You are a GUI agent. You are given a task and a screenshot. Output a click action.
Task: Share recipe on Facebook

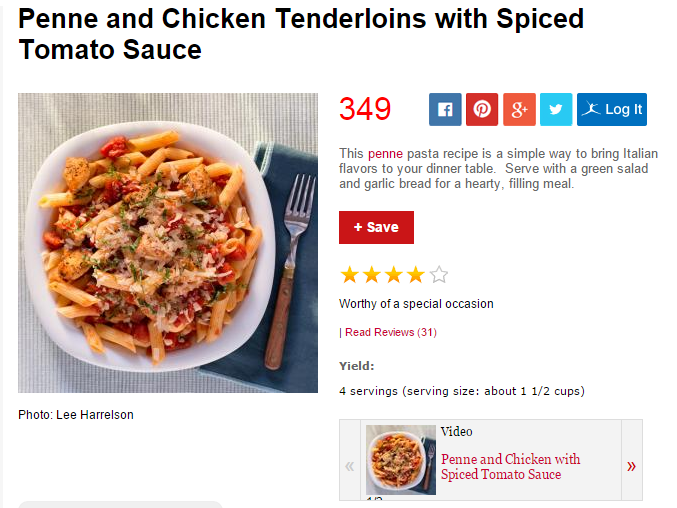pos(445,110)
